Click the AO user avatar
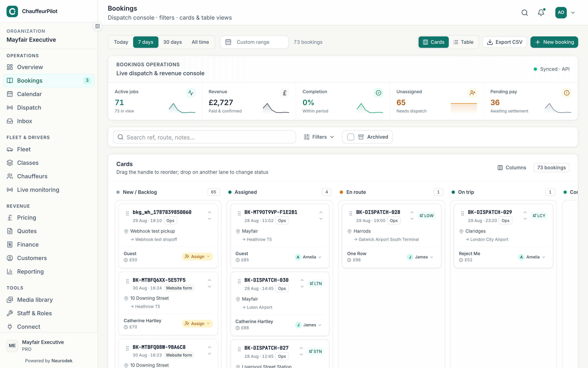Image resolution: width=588 pixels, height=368 pixels. tap(561, 12)
